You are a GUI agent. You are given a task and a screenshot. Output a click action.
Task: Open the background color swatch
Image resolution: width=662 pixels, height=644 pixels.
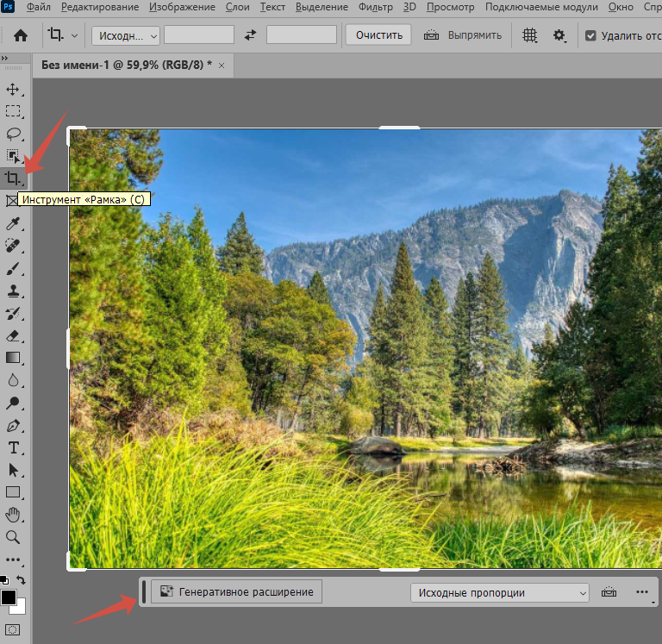[21, 609]
